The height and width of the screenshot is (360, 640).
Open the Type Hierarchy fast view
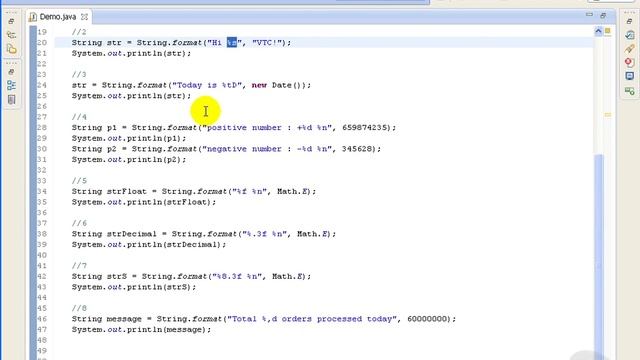[11, 35]
